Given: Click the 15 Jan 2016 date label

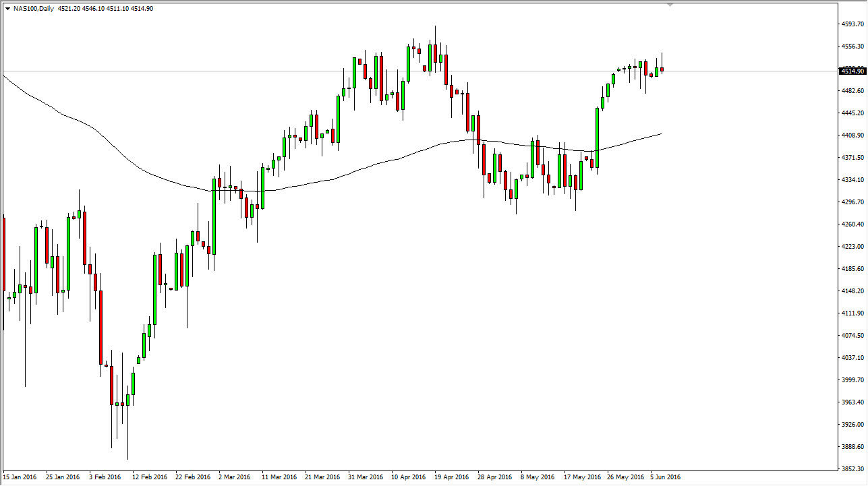Looking at the screenshot, I should (x=22, y=476).
